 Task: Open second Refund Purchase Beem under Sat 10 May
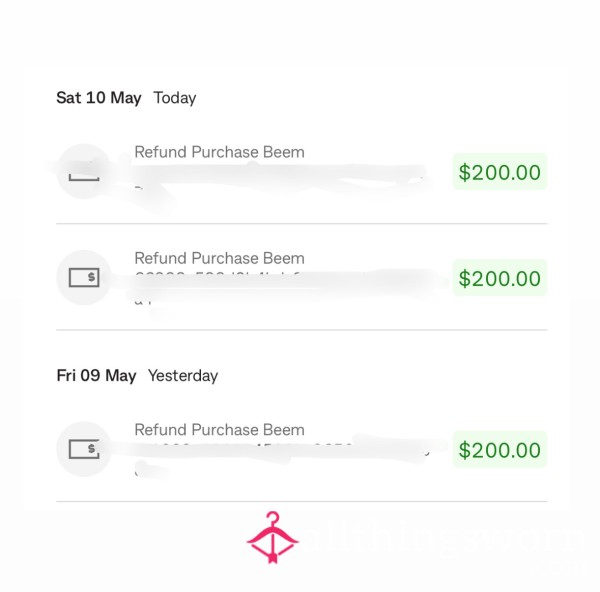click(220, 258)
